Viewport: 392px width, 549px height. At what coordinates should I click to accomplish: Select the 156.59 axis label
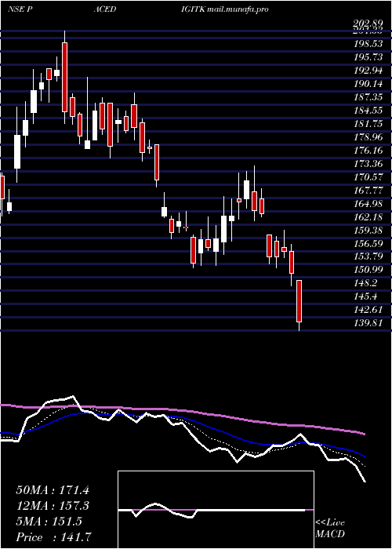[368, 243]
